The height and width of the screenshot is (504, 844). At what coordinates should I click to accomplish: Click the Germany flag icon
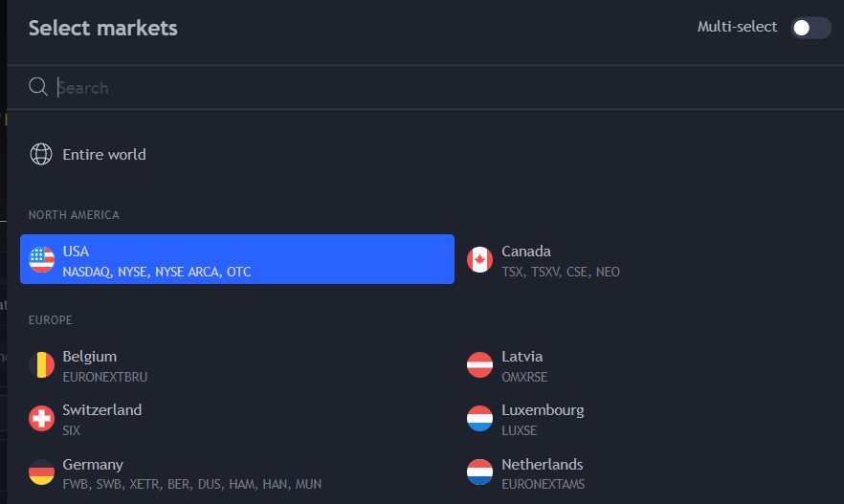pyautogui.click(x=41, y=472)
